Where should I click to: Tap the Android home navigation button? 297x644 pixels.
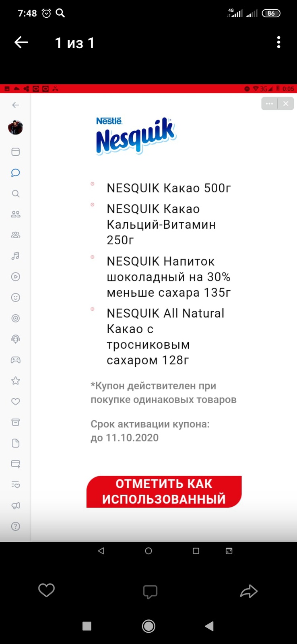(x=148, y=626)
